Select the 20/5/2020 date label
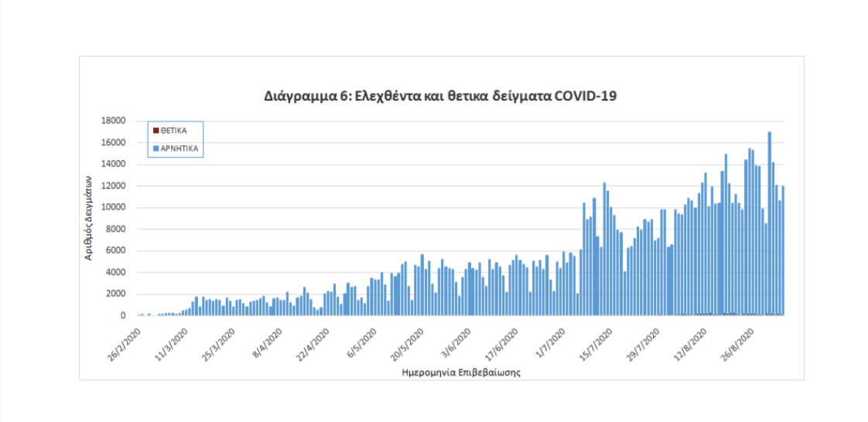 (x=407, y=341)
